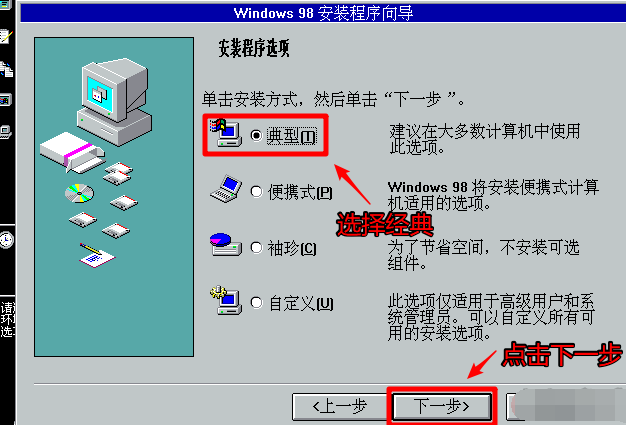Click the laptop icon for Portable setup
This screenshot has height=425, width=626.
pos(226,189)
